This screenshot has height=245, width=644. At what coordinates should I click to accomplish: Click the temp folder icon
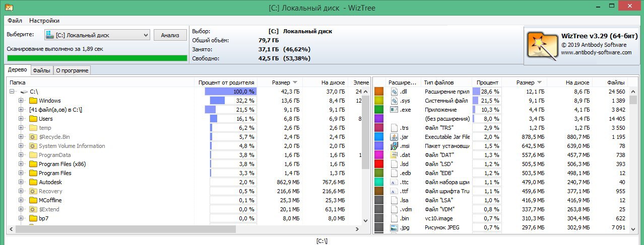(33, 128)
